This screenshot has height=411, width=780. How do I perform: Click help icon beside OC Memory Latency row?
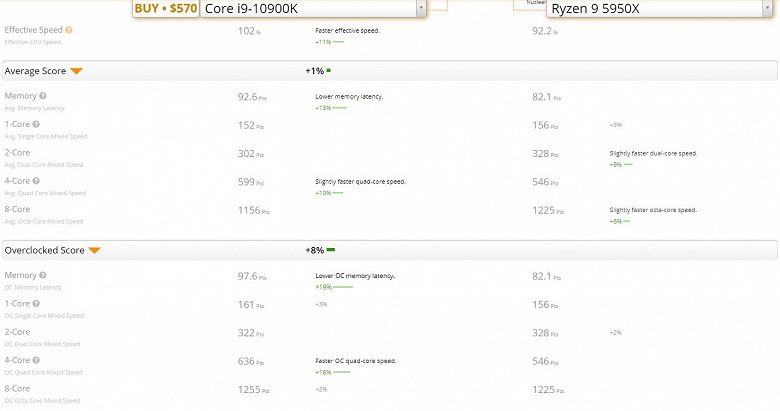pos(43,275)
